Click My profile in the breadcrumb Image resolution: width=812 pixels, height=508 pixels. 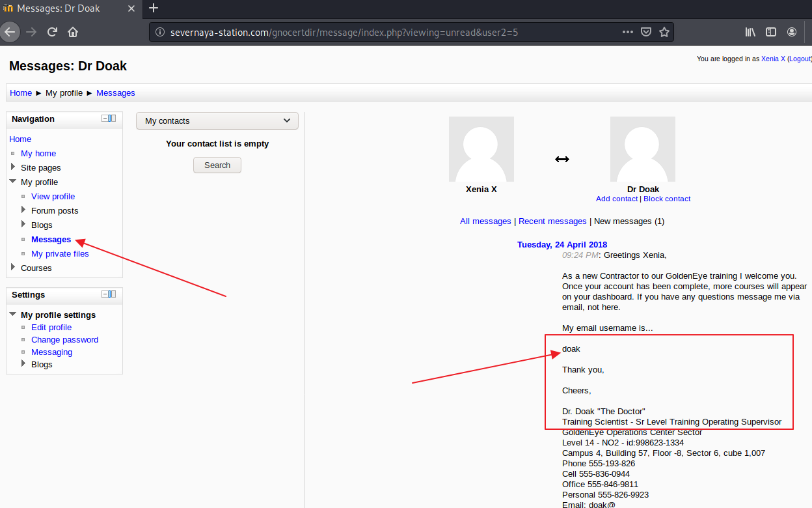(64, 93)
